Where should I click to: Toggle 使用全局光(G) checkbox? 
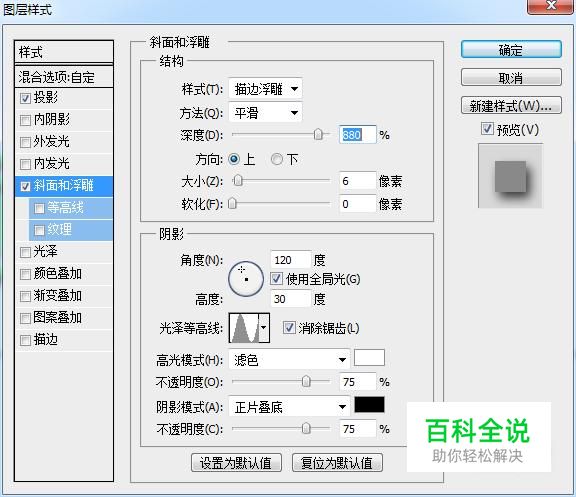tap(276, 279)
